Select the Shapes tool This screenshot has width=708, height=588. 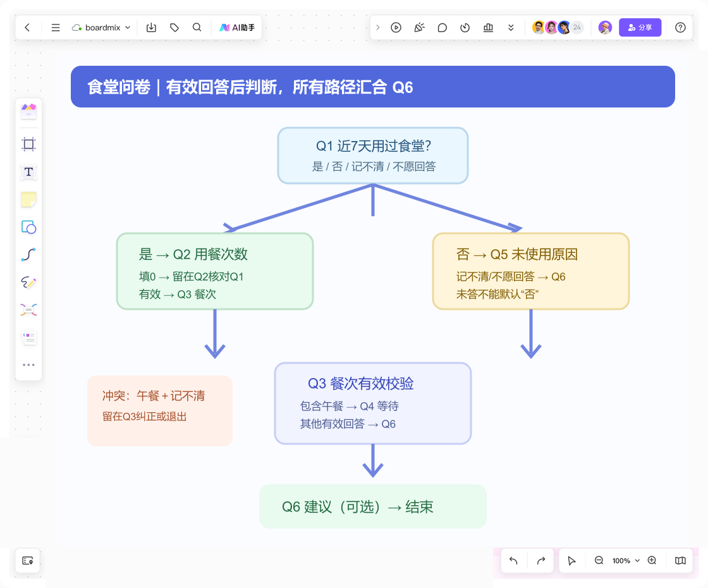click(x=28, y=227)
